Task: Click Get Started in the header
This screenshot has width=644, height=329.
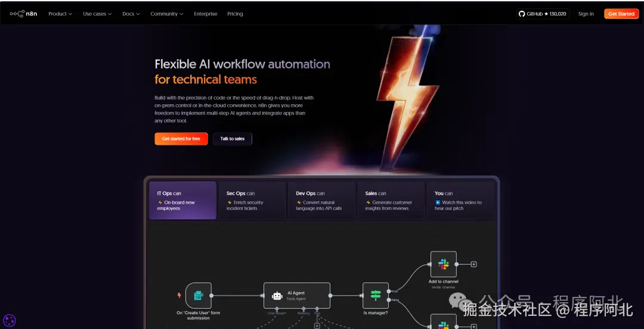Action: point(621,14)
